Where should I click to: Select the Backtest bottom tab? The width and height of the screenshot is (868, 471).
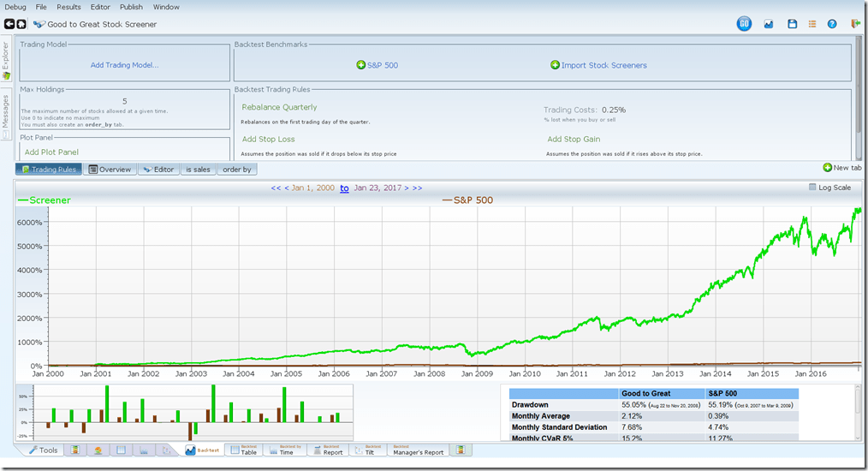[203, 450]
